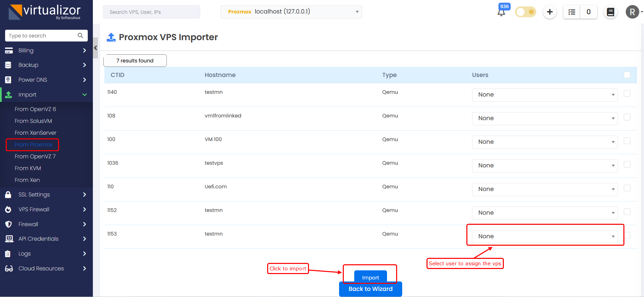Click hostname vm1fromlinked cell
The width and height of the screenshot is (644, 297).
point(223,116)
